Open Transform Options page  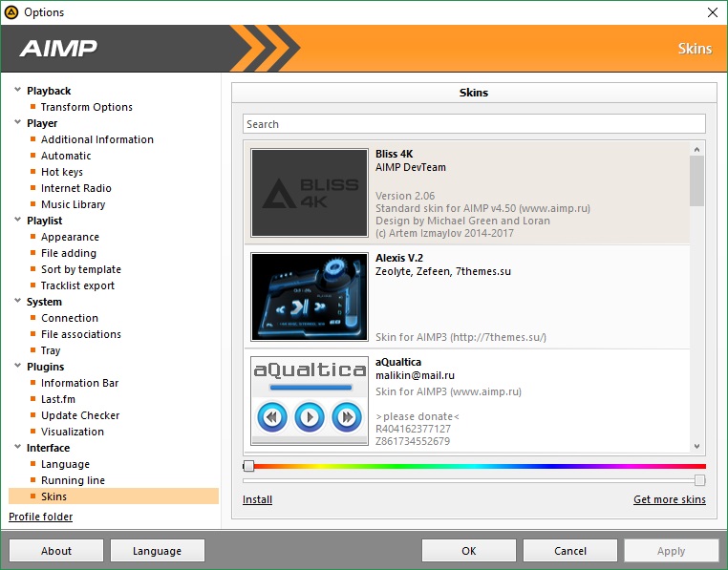click(86, 107)
